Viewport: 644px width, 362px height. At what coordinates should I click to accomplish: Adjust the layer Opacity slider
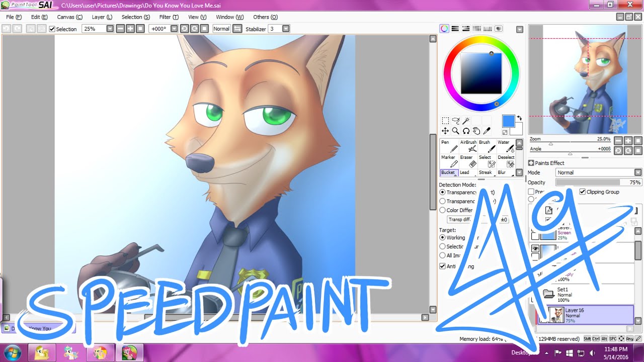599,183
